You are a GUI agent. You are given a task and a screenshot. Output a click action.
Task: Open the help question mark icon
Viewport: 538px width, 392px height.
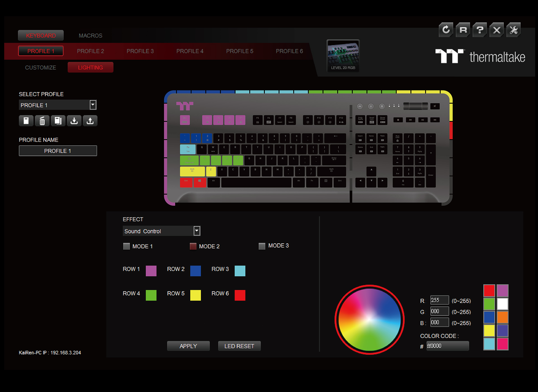(x=480, y=30)
